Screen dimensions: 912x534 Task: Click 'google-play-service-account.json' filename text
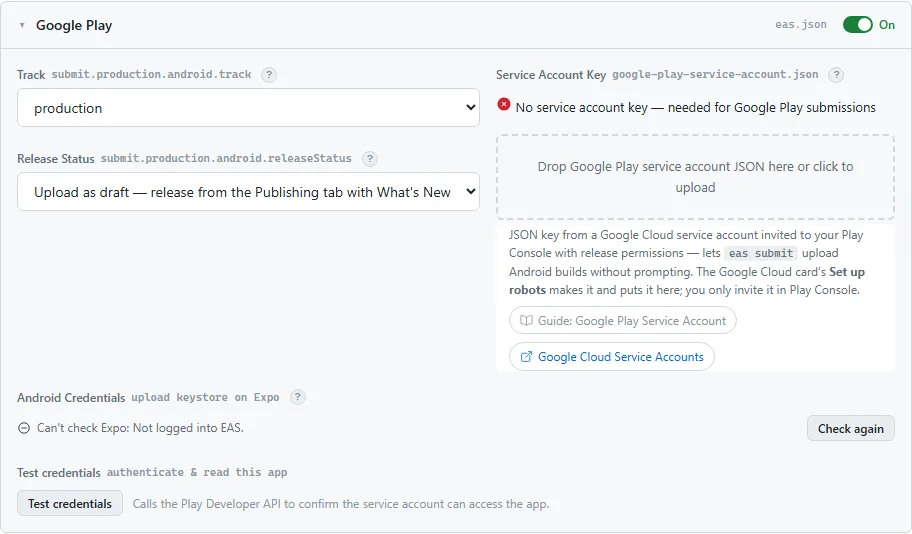click(x=715, y=74)
